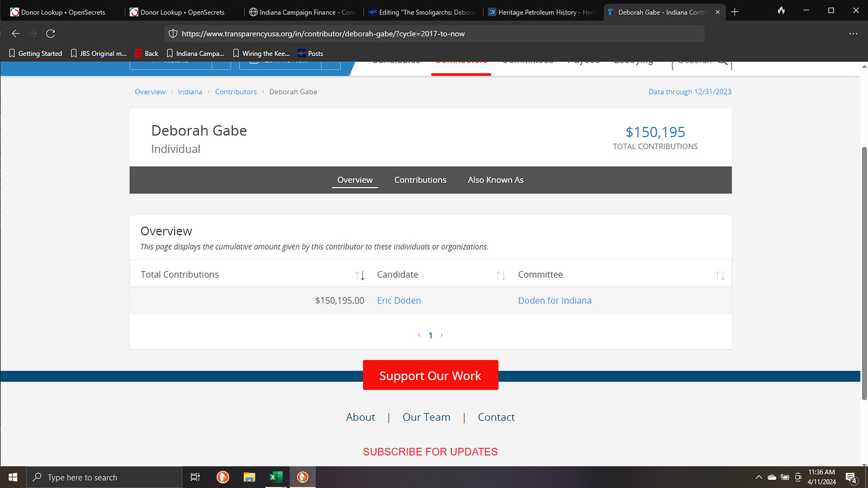Click the DuckDuckGo icon beside Task View
Screen dimensions: 868x488
click(222, 477)
